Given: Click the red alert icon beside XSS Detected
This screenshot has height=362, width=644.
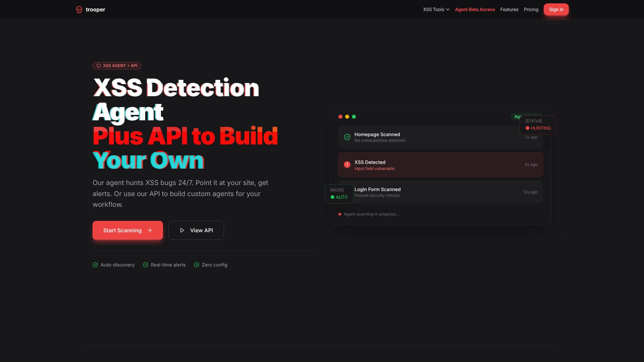Looking at the screenshot, I should pos(347,165).
